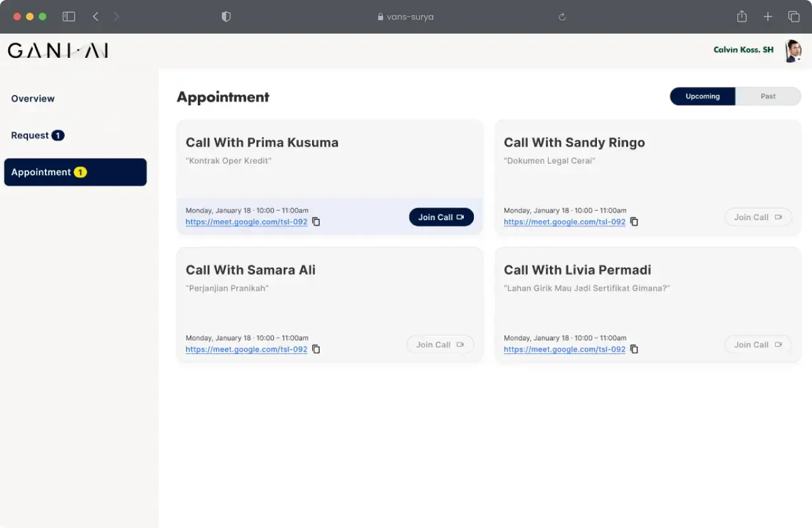Open the Google Meet link for Sandy Ringo
This screenshot has height=528, width=812.
pyautogui.click(x=564, y=221)
